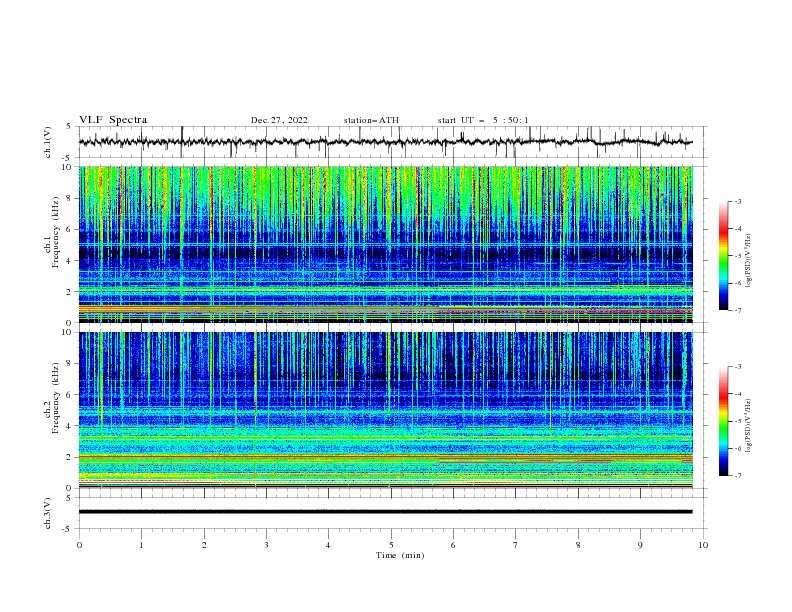The height and width of the screenshot is (612, 792).
Task: Click inside the ch.1 spectrogram panel
Action: tap(386, 244)
